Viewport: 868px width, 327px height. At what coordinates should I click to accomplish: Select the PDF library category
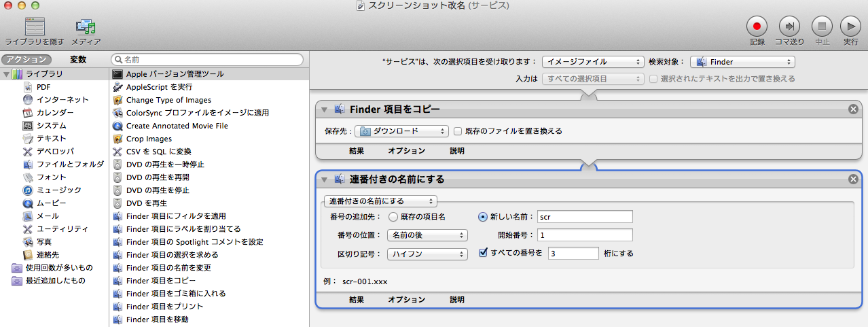coord(43,87)
